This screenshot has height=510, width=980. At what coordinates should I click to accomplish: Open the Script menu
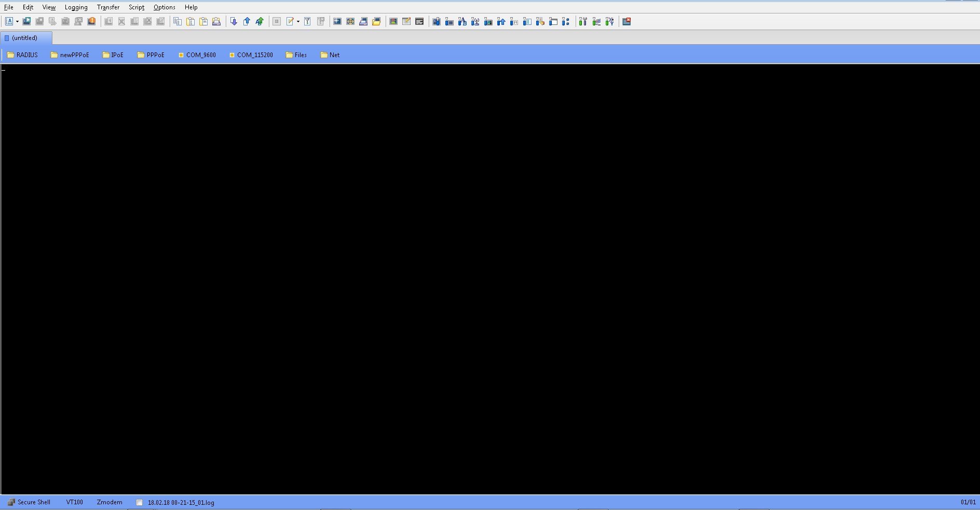(137, 7)
